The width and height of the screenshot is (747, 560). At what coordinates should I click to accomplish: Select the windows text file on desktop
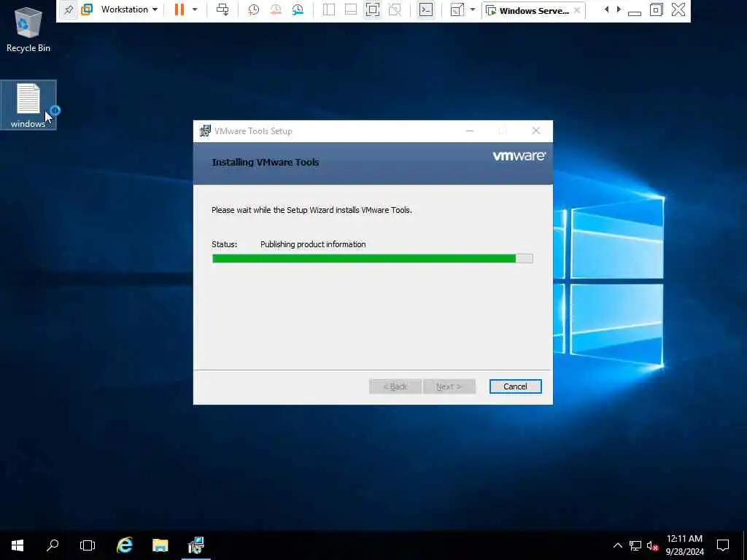[28, 105]
